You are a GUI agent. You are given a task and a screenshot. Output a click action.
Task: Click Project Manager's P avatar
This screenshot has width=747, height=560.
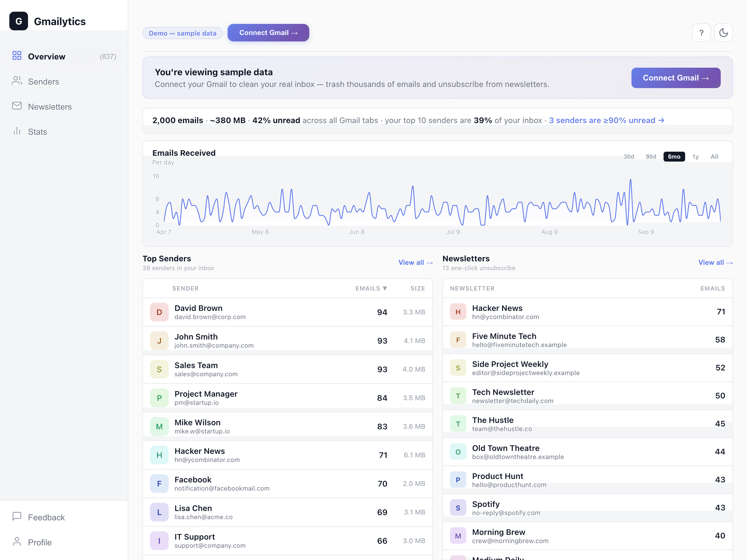coord(159,398)
